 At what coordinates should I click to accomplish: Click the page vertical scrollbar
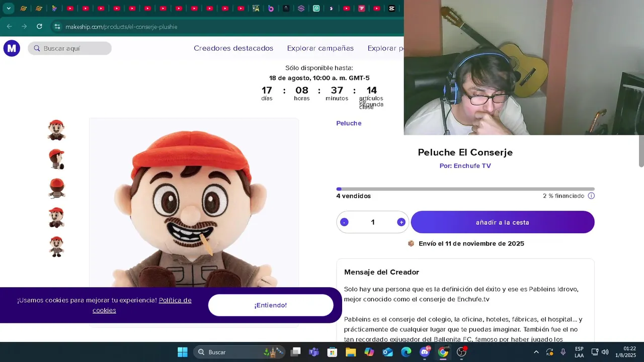(641, 151)
